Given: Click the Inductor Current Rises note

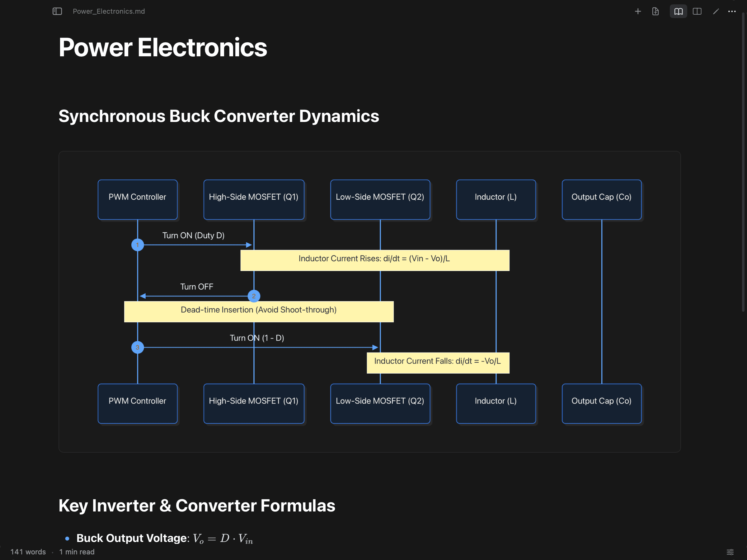Looking at the screenshot, I should point(375,260).
